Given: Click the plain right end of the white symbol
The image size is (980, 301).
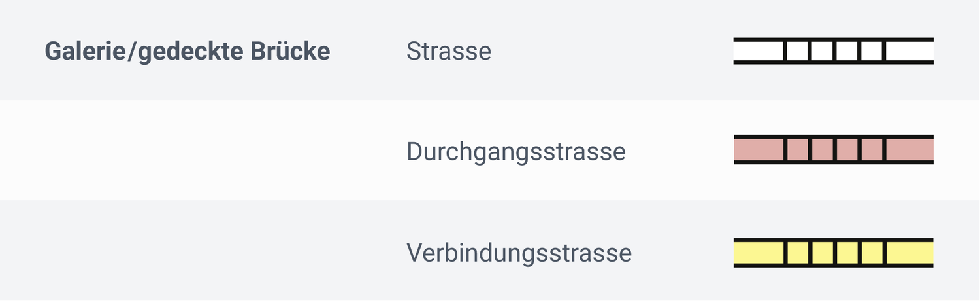Looking at the screenshot, I should pyautogui.click(x=909, y=51).
